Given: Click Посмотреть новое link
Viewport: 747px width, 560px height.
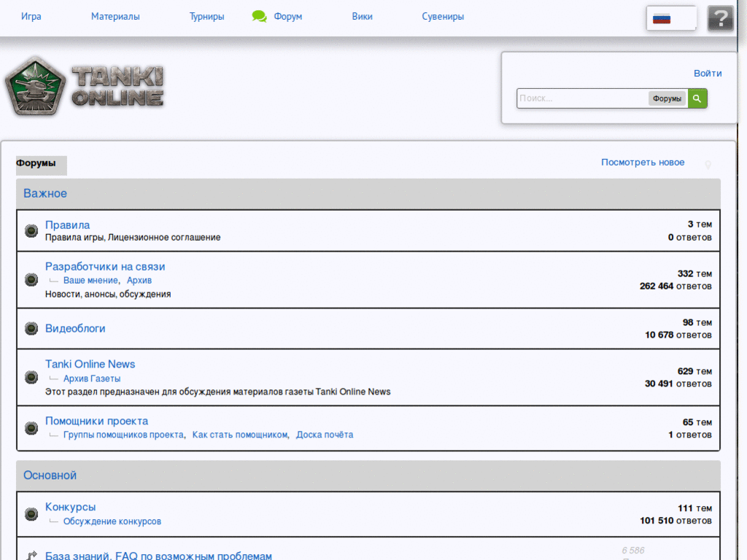Looking at the screenshot, I should [643, 163].
